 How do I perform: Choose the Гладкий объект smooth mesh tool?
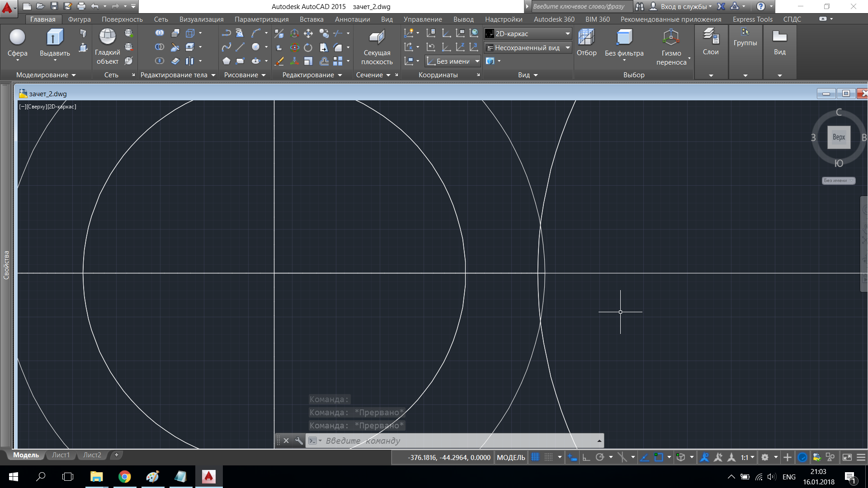tap(107, 46)
